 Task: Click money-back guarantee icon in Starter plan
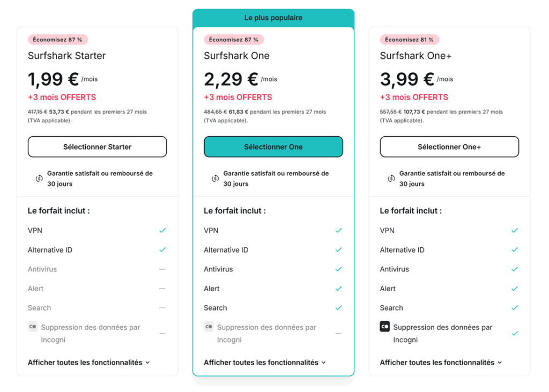(39, 179)
